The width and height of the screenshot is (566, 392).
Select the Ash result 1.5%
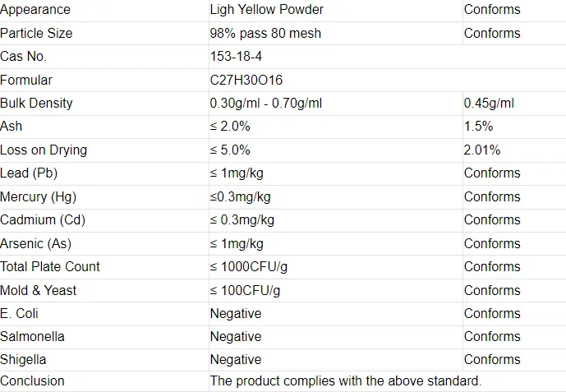click(x=478, y=127)
